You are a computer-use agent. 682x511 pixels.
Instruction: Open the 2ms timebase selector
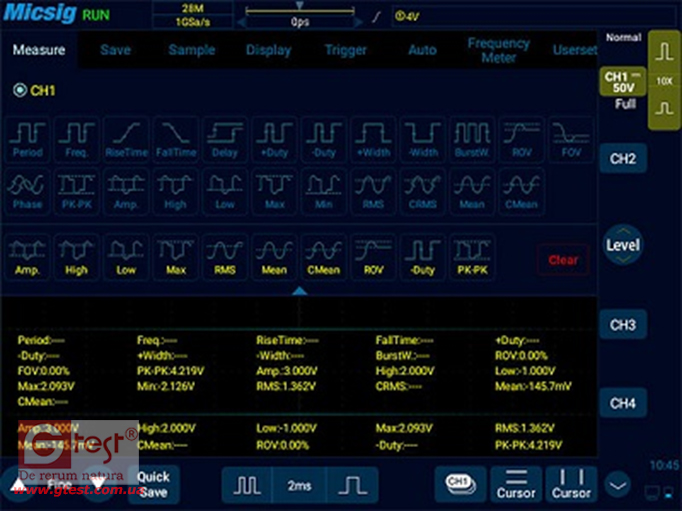[x=299, y=485]
